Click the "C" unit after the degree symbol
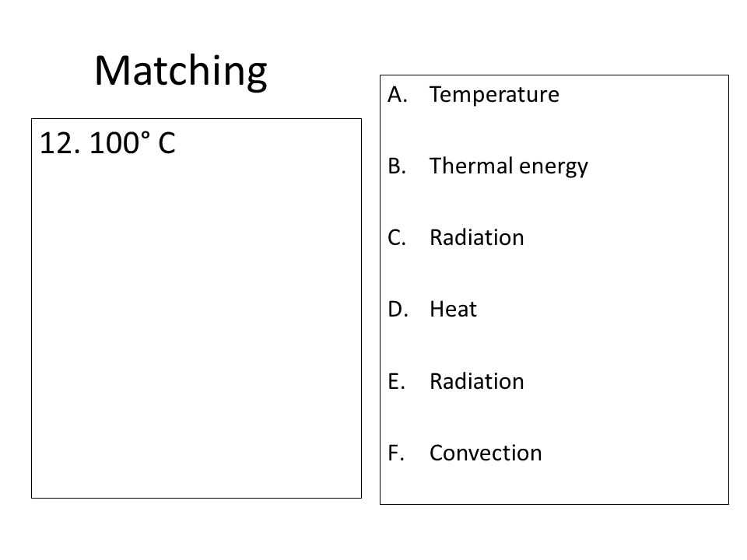Image resolution: width=747 pixels, height=560 pixels. coord(167,143)
